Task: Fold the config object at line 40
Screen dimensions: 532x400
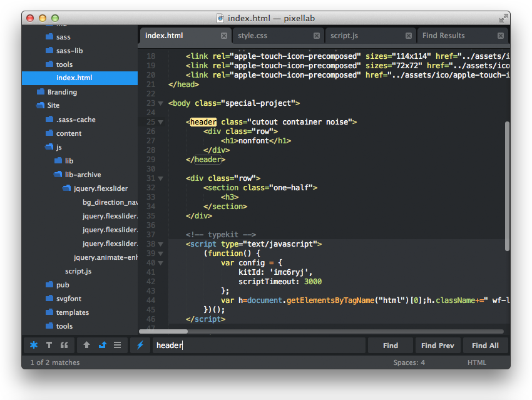Action: [x=160, y=262]
